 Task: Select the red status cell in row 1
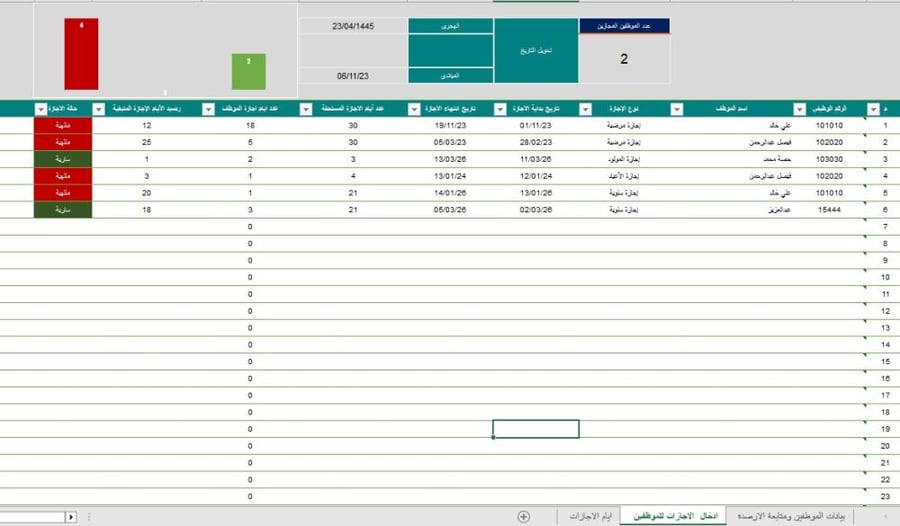63,125
